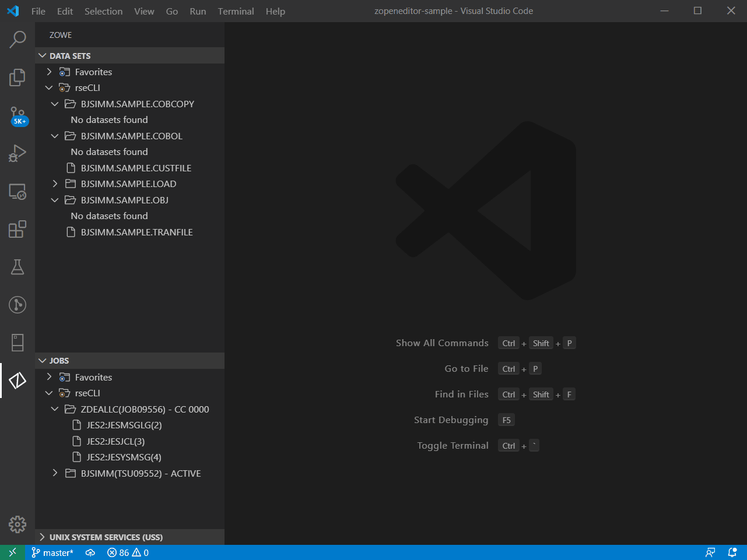Collapse rseCLI profile under DATA SETS
This screenshot has width=747, height=560.
(x=49, y=88)
